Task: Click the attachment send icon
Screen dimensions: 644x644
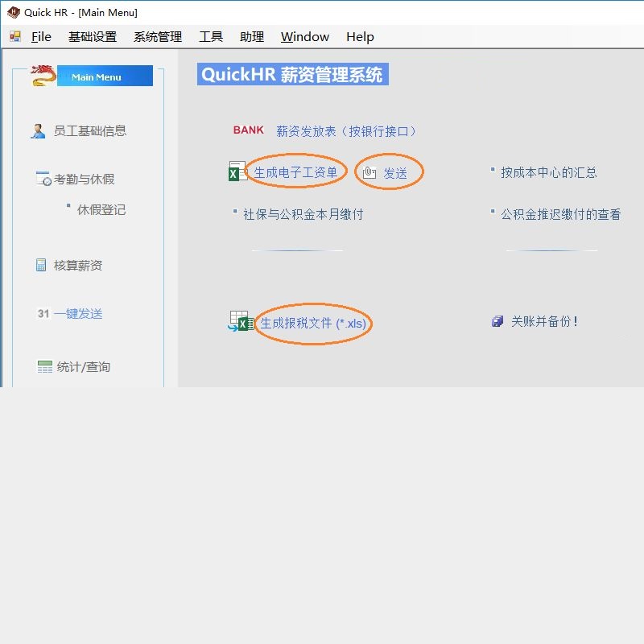Action: tap(369, 172)
